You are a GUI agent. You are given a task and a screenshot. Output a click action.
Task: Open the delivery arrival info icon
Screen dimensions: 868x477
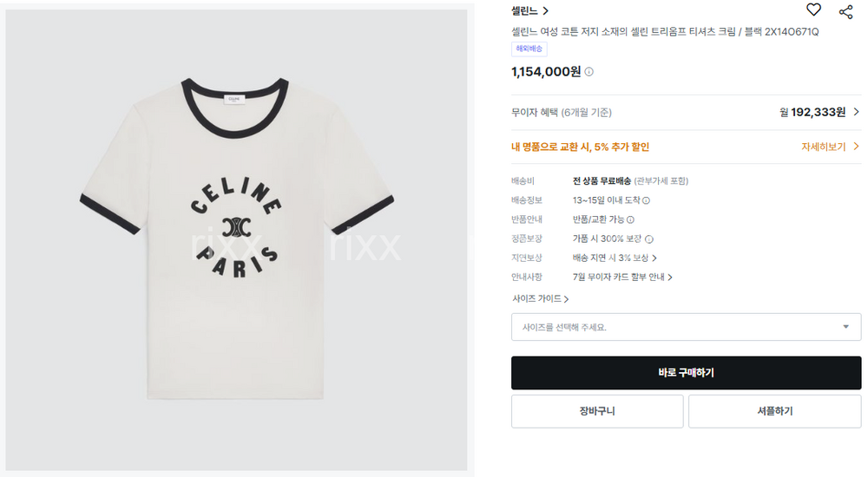[647, 200]
